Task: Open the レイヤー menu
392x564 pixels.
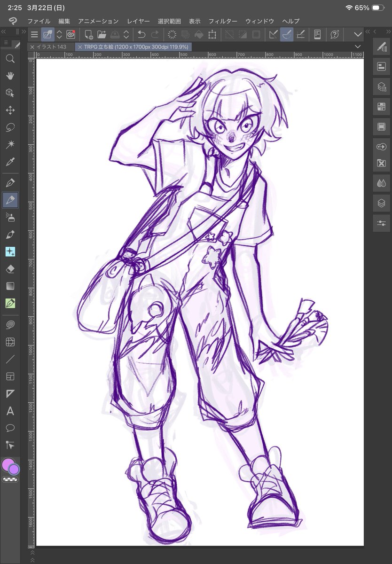Action: pyautogui.click(x=138, y=21)
